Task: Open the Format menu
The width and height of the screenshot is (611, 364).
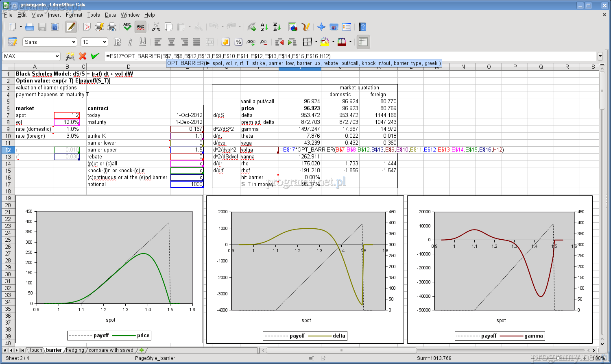Action: tap(74, 15)
